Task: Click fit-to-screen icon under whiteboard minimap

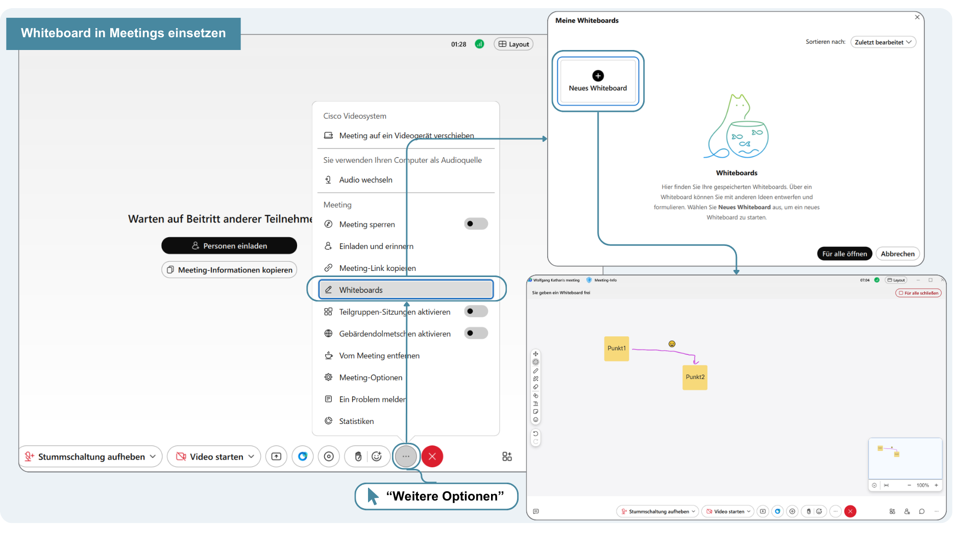Action: (886, 485)
